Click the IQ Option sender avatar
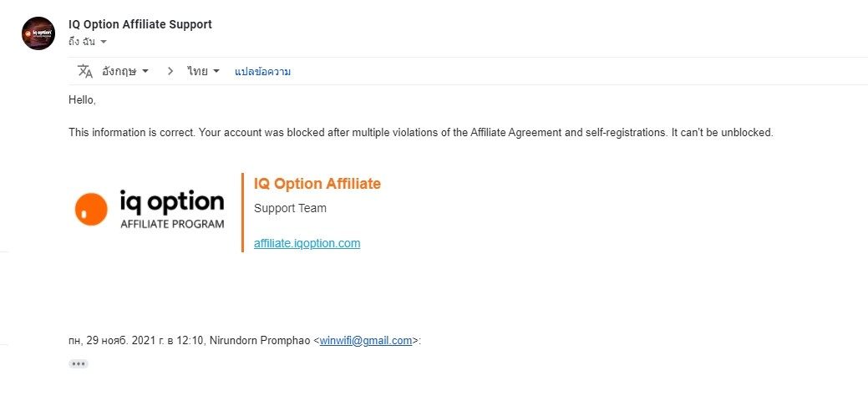The height and width of the screenshot is (401, 868). (38, 33)
